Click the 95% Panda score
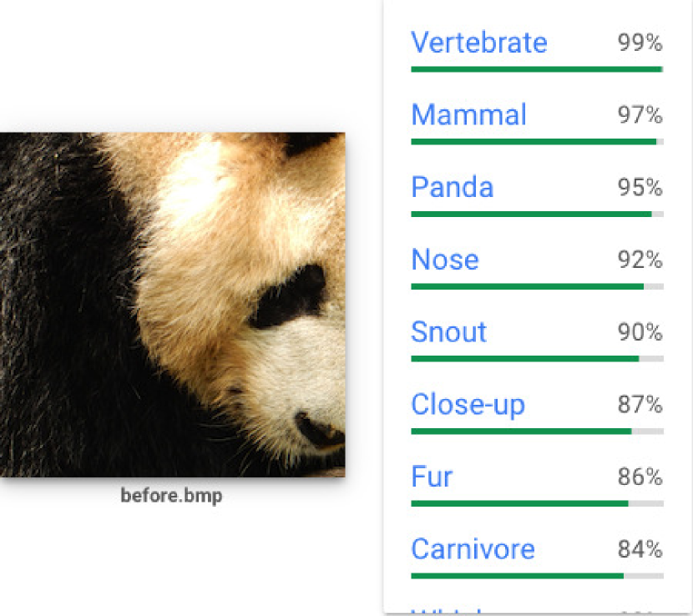This screenshot has width=693, height=616. 640,188
